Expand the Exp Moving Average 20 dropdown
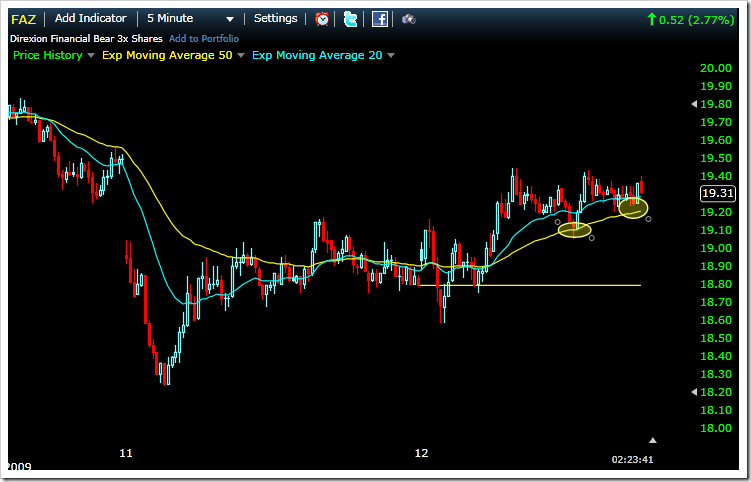 391,56
